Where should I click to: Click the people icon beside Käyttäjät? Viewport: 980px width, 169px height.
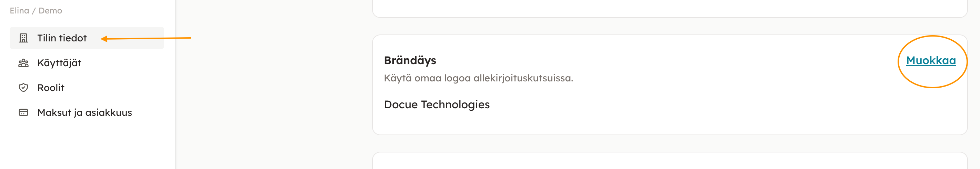click(23, 63)
